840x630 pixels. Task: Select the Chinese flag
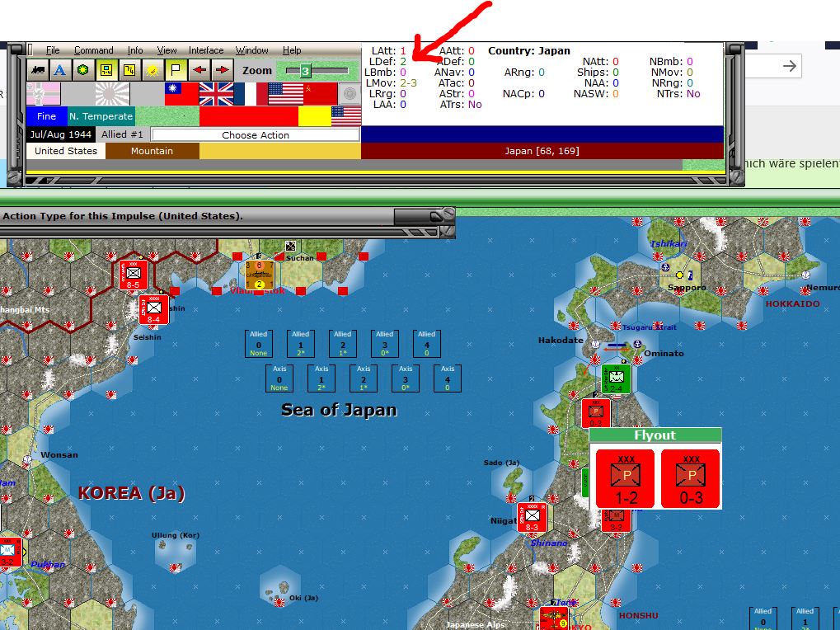pyautogui.click(x=181, y=94)
